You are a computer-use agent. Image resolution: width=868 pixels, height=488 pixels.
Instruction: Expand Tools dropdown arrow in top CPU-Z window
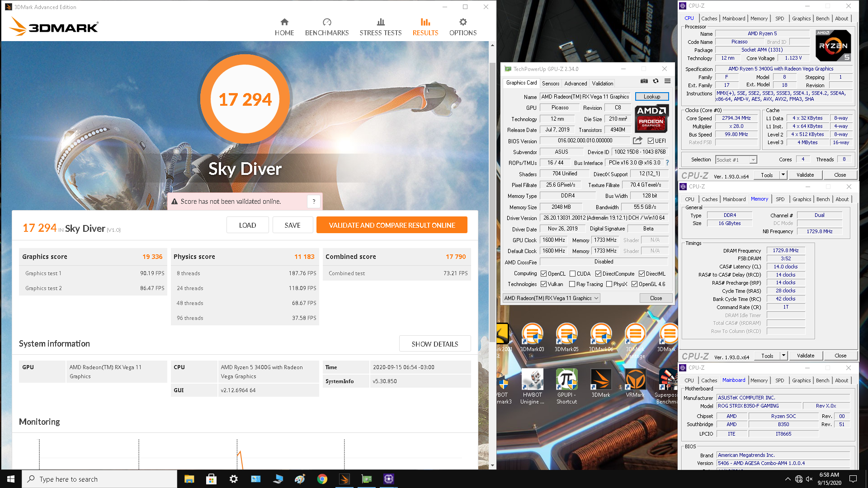click(783, 175)
